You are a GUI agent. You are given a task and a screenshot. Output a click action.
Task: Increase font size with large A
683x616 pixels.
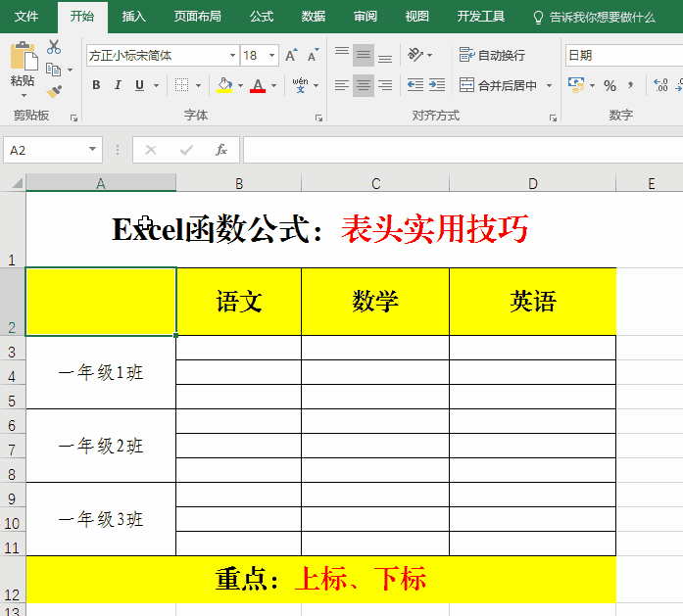tap(291, 55)
